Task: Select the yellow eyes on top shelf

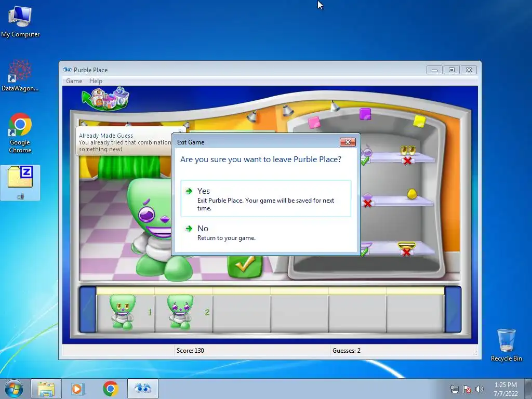Action: pyautogui.click(x=407, y=150)
